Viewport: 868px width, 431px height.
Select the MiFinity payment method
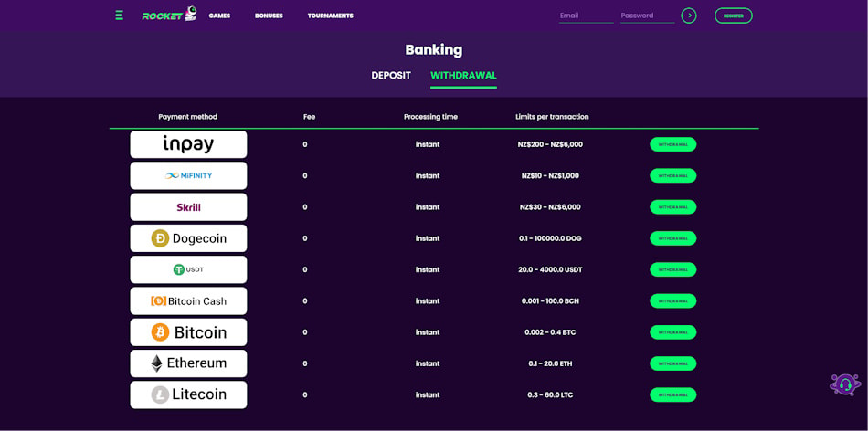tap(188, 175)
